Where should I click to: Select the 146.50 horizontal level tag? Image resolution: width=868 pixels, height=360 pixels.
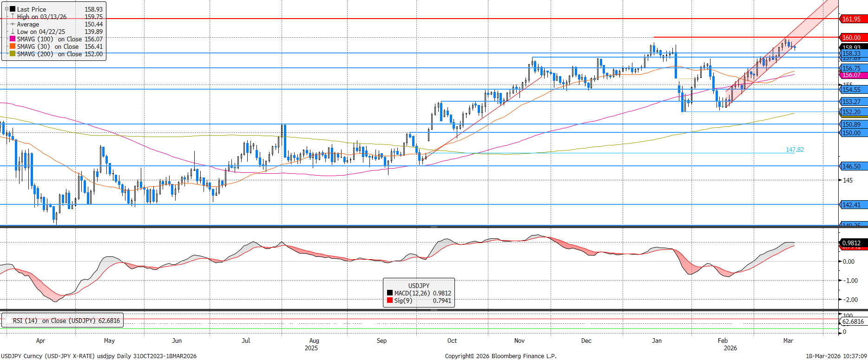(x=854, y=166)
